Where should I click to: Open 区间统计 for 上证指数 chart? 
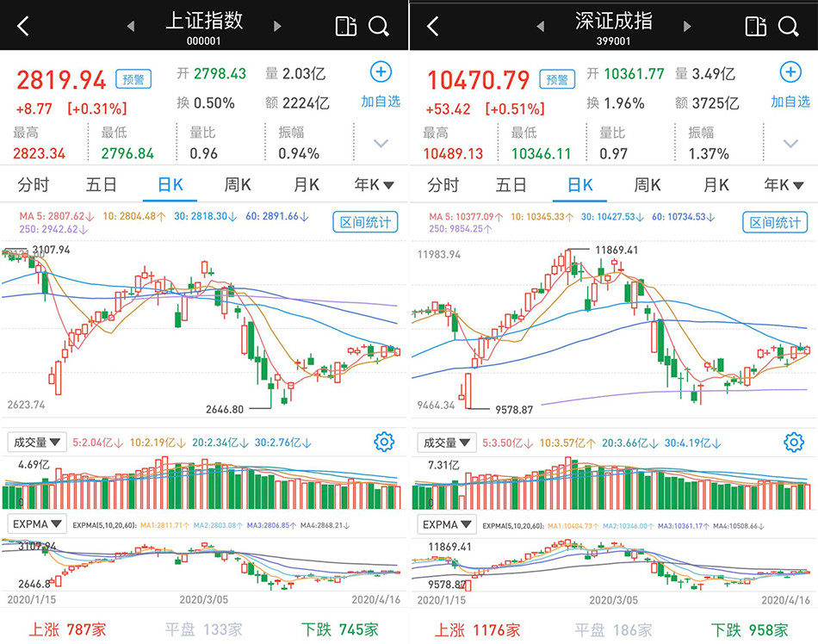(365, 223)
